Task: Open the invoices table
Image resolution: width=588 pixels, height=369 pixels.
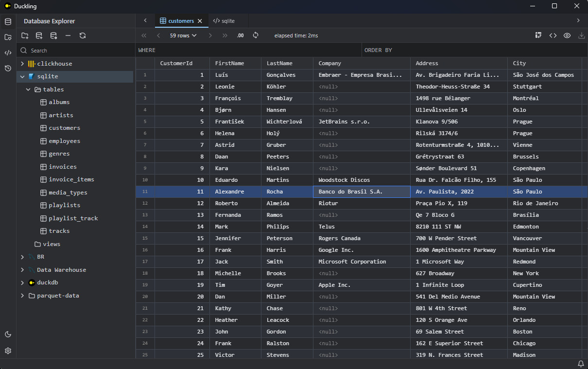Action: click(63, 167)
